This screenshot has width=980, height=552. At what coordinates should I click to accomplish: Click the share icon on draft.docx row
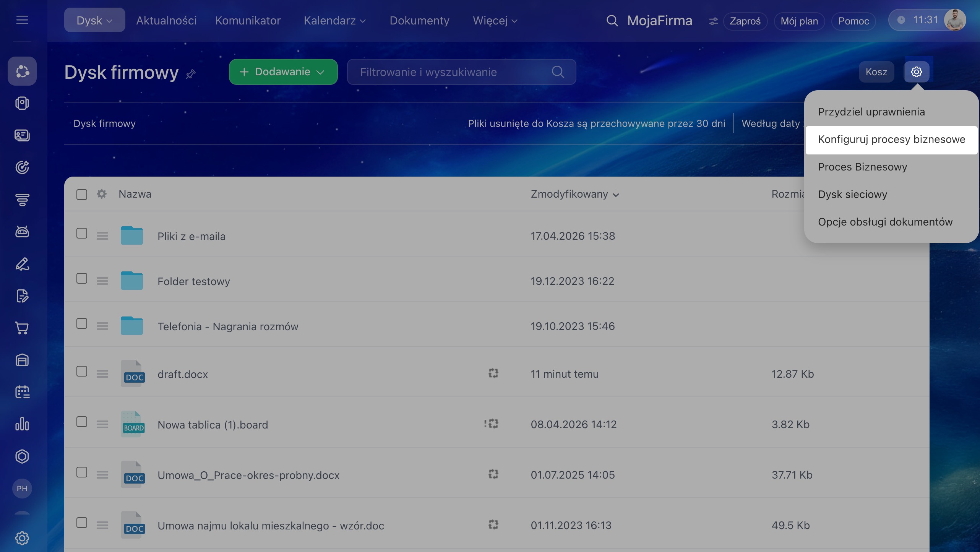click(x=493, y=373)
